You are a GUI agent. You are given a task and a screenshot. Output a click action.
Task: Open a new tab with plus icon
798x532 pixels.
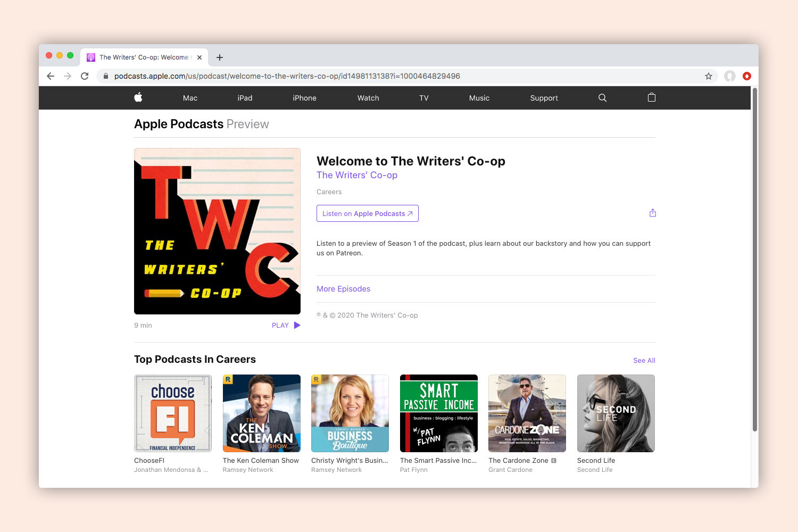coord(220,57)
